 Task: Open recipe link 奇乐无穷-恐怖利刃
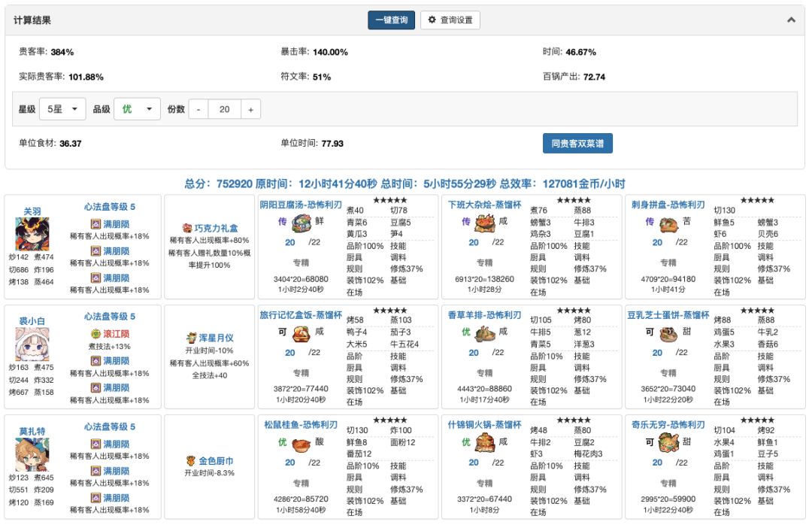[668, 425]
